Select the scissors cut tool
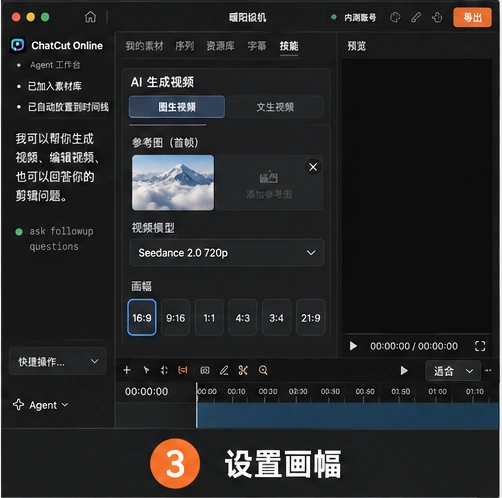Viewport: 502px width, 498px height. click(243, 370)
